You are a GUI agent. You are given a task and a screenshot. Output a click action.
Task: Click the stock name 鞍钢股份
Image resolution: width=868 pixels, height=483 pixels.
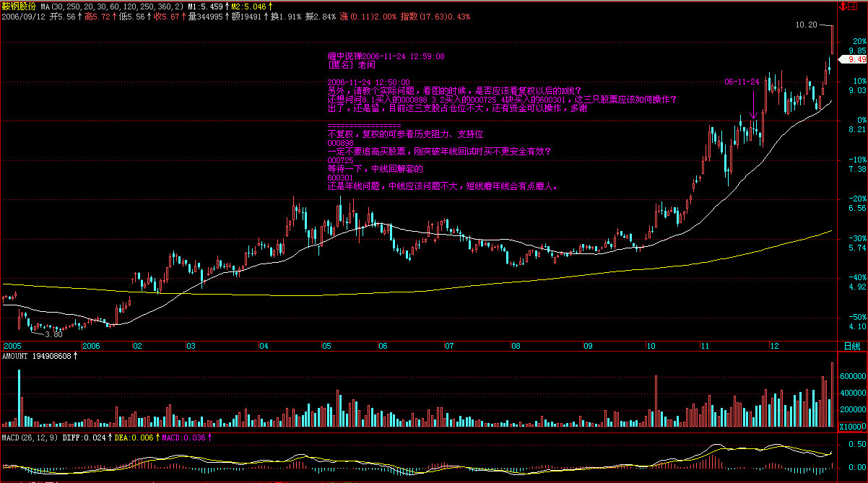pos(17,6)
